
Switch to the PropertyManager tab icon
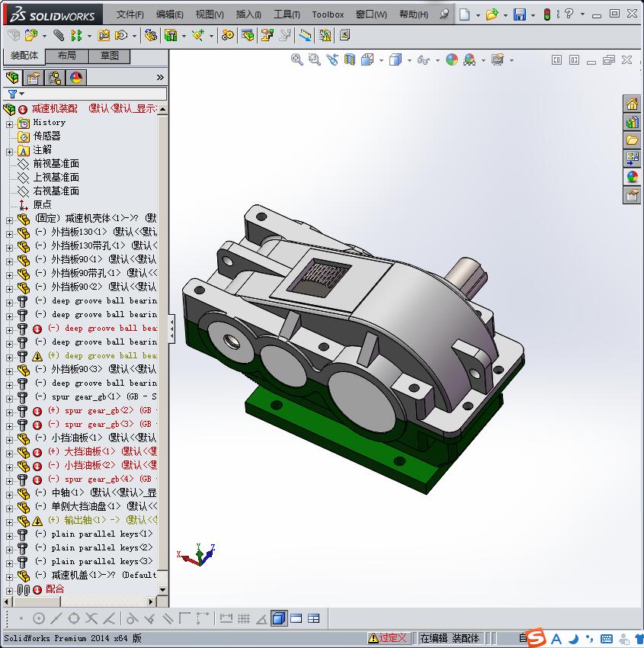[34, 78]
